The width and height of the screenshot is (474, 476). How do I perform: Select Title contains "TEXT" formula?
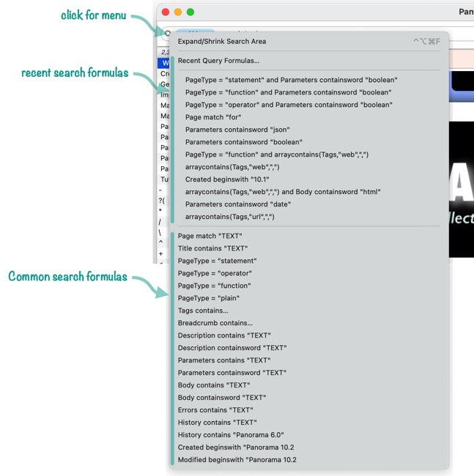tap(309, 248)
